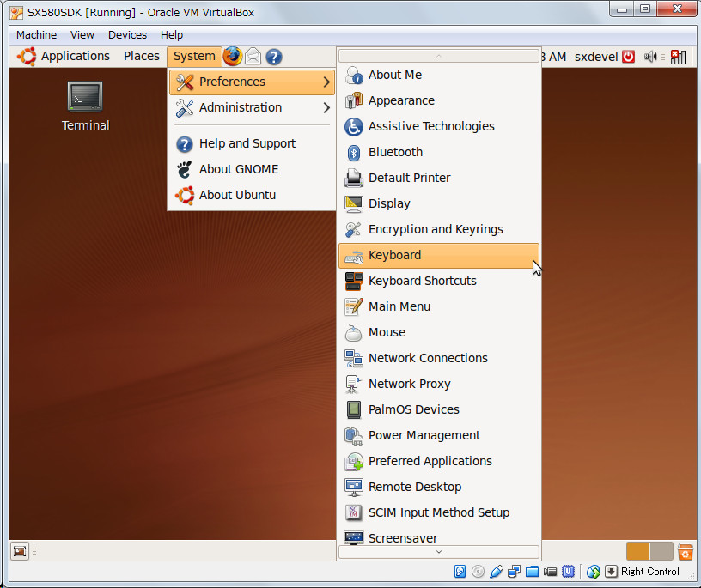Click the System menu in top panel

point(194,57)
